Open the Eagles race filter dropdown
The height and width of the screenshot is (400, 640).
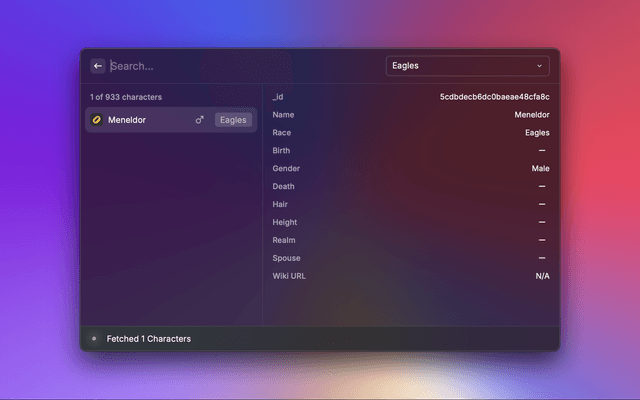(x=466, y=66)
